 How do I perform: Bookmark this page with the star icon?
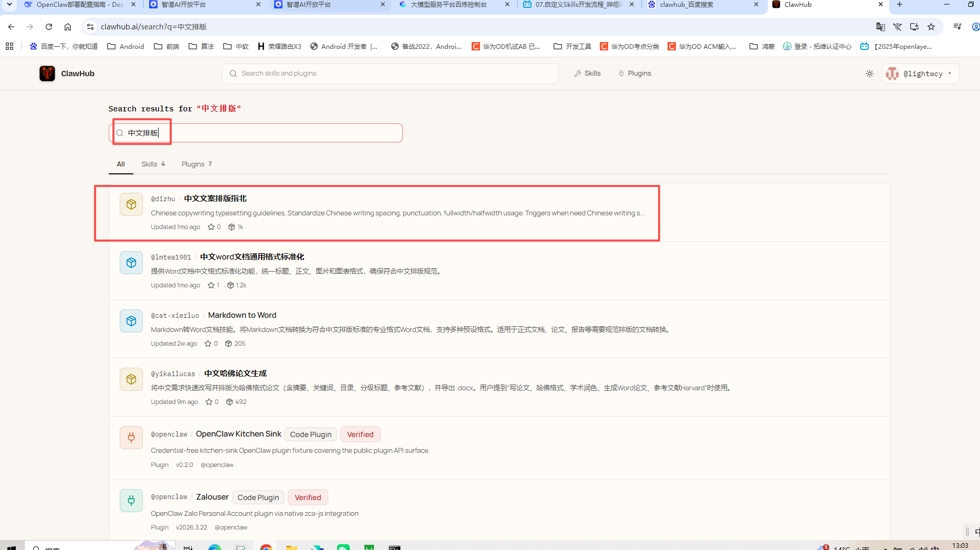click(931, 27)
